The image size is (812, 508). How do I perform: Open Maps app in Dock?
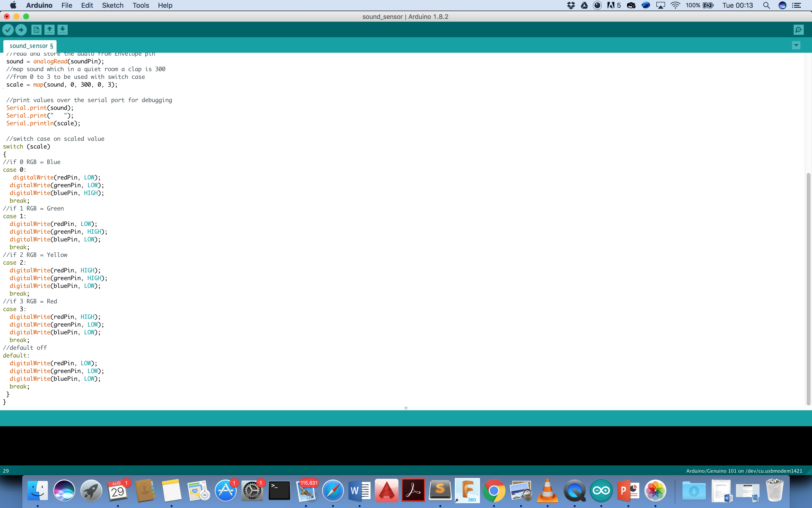point(198,491)
